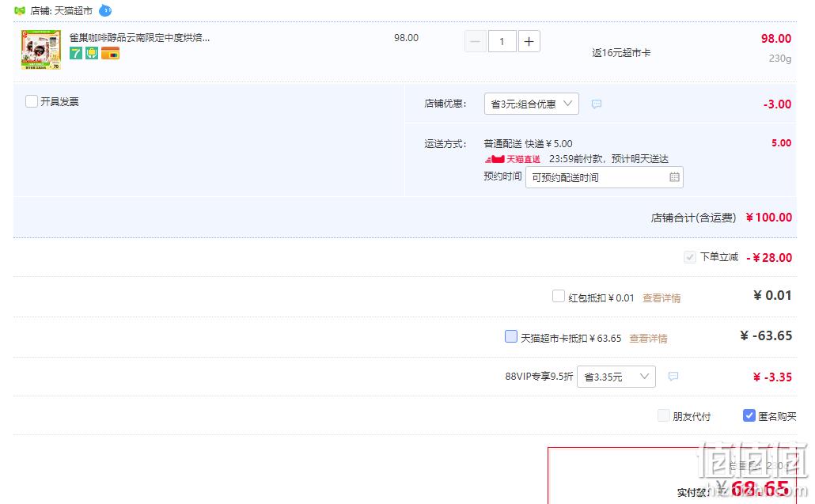Viewport: 815px width, 504px height.
Task: Click the -¥28.00 instant discount amount
Action: click(x=769, y=257)
